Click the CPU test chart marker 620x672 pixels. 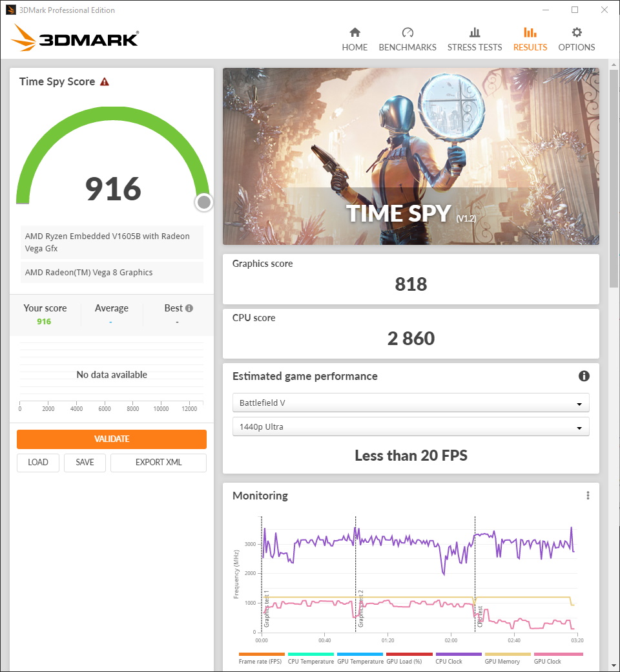click(480, 616)
